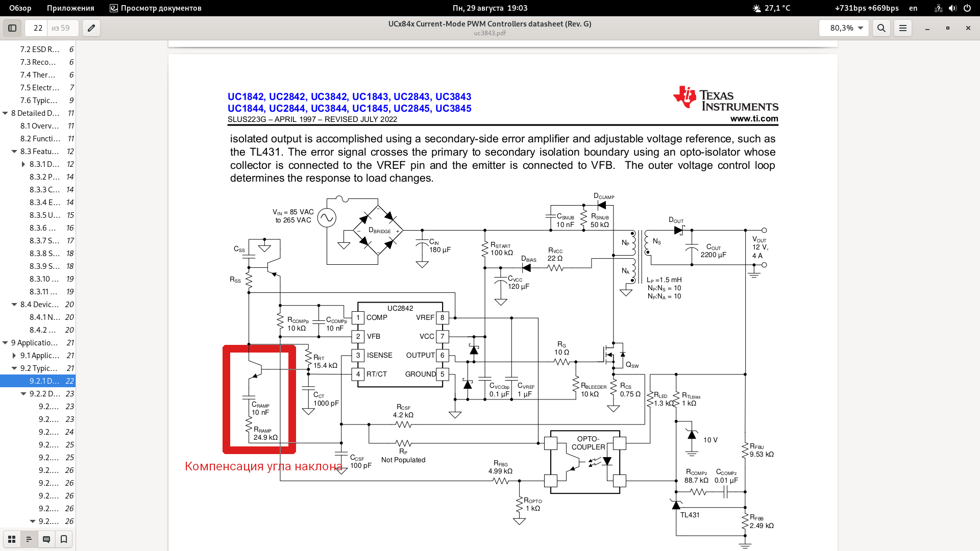
Task: Open outline entry '8.3.7 S…'
Action: pos(38,241)
